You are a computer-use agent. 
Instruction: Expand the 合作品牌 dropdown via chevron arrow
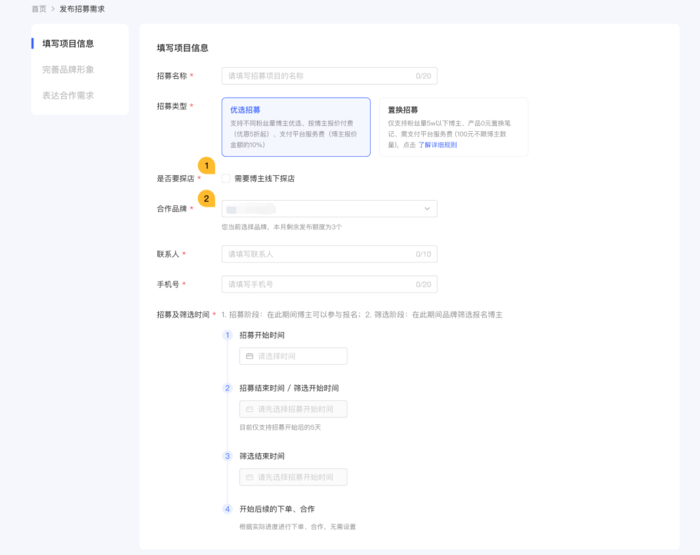(428, 209)
